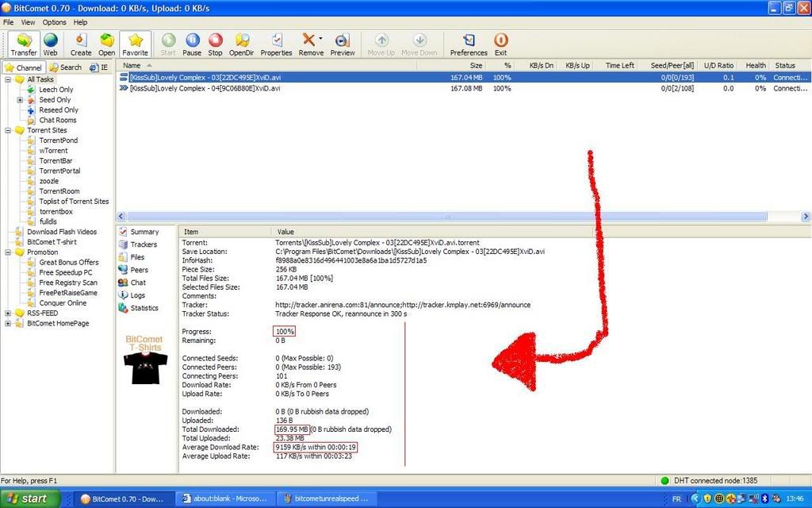Expand the Seed Only node
Viewport: 812px width, 508px height.
(20, 99)
